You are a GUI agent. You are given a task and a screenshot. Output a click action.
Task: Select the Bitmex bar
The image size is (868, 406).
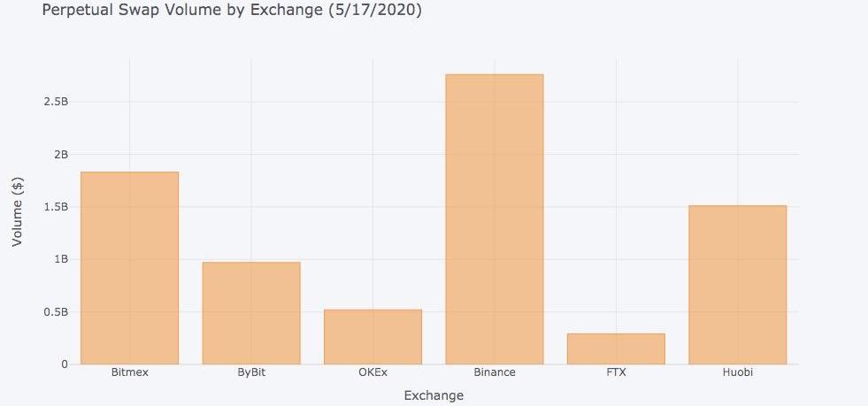[129, 268]
